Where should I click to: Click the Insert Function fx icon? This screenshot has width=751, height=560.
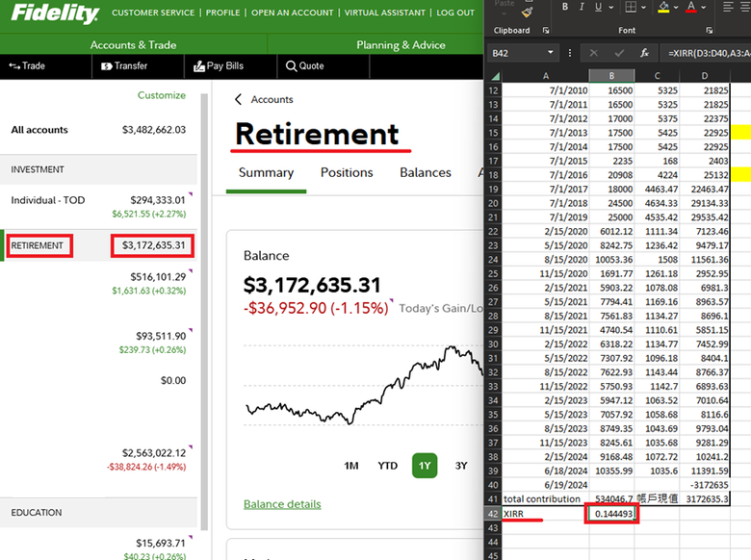click(x=645, y=53)
